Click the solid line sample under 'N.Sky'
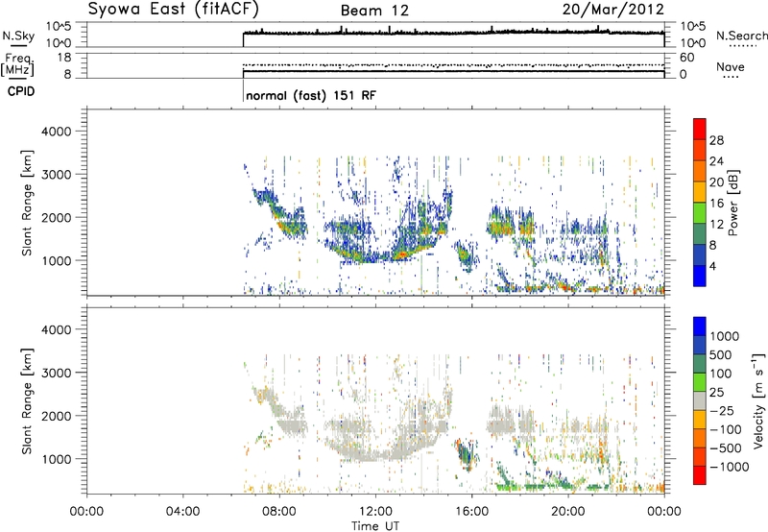The width and height of the screenshot is (768, 532). [x=18, y=45]
